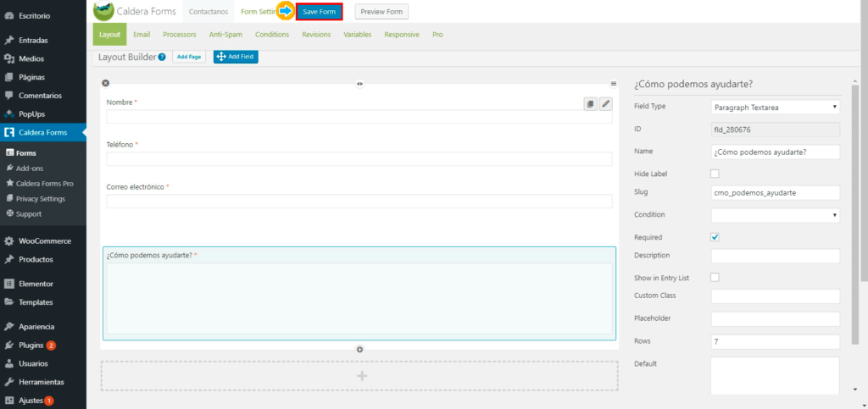
Task: Expand the Condition dropdown
Action: pos(775,215)
